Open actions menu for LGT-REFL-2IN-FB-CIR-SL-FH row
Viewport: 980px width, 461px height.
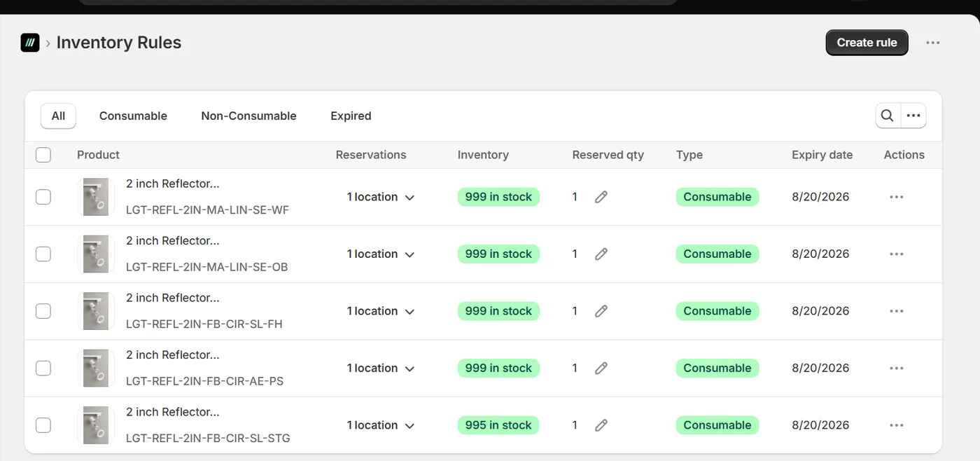point(897,311)
